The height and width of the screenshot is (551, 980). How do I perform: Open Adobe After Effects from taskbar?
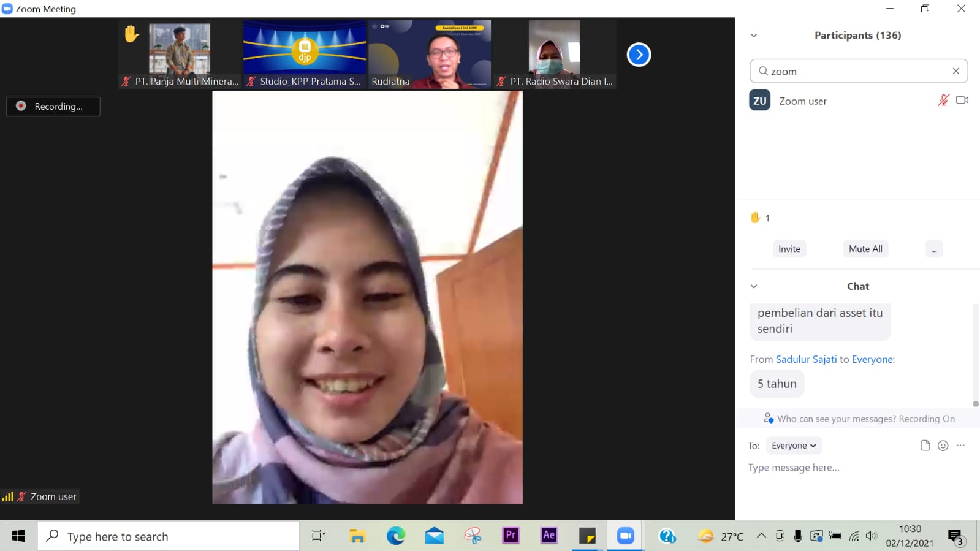point(549,536)
